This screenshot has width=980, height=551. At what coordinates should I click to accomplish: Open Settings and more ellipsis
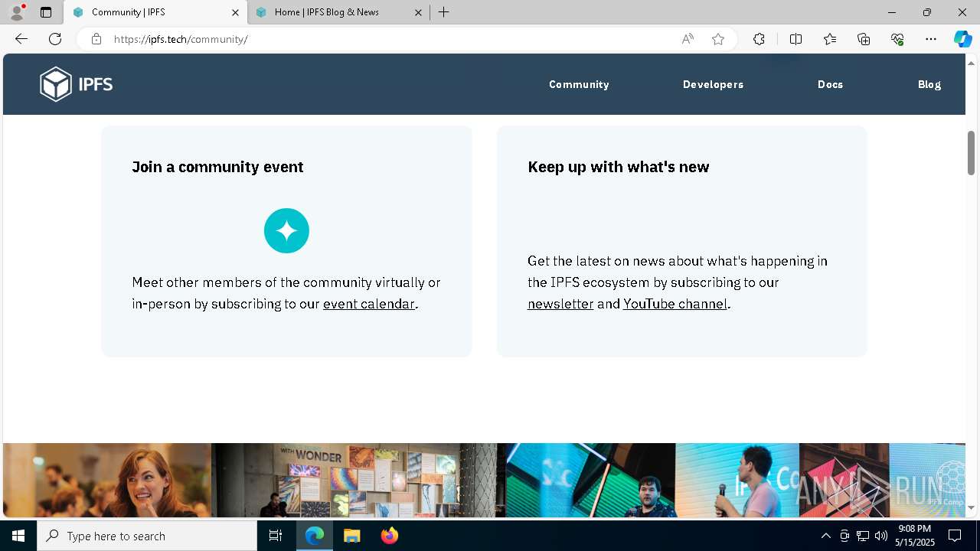(x=931, y=39)
